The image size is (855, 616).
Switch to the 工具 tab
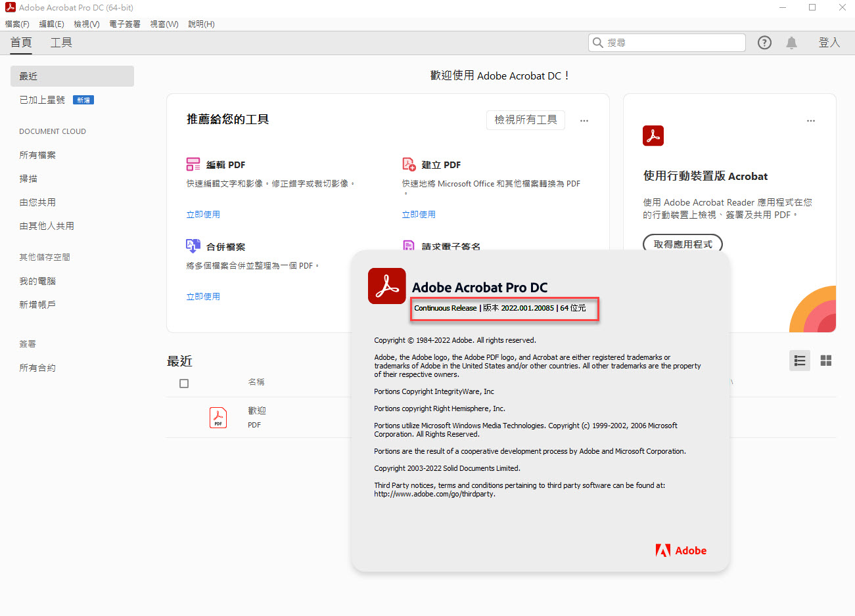click(61, 43)
